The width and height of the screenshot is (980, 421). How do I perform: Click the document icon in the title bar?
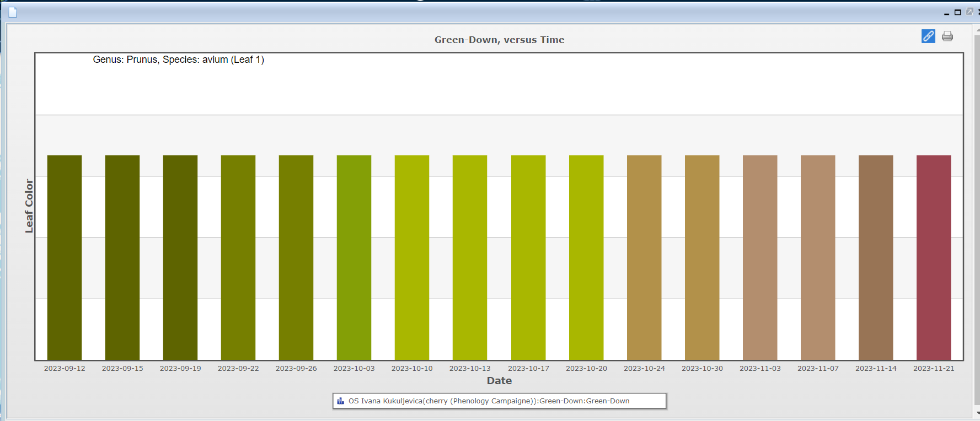13,12
